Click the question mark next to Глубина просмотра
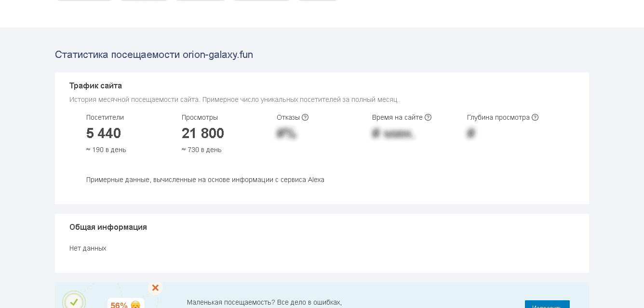The width and height of the screenshot is (644, 308). click(x=535, y=117)
